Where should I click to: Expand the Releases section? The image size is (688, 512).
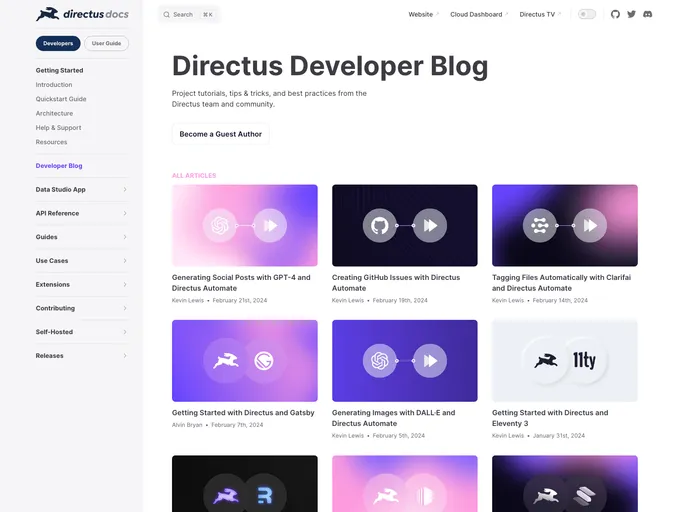click(x=81, y=355)
